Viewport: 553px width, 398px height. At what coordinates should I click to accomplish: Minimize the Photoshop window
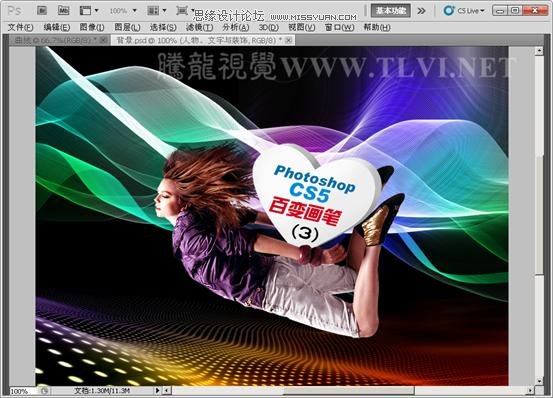point(500,11)
